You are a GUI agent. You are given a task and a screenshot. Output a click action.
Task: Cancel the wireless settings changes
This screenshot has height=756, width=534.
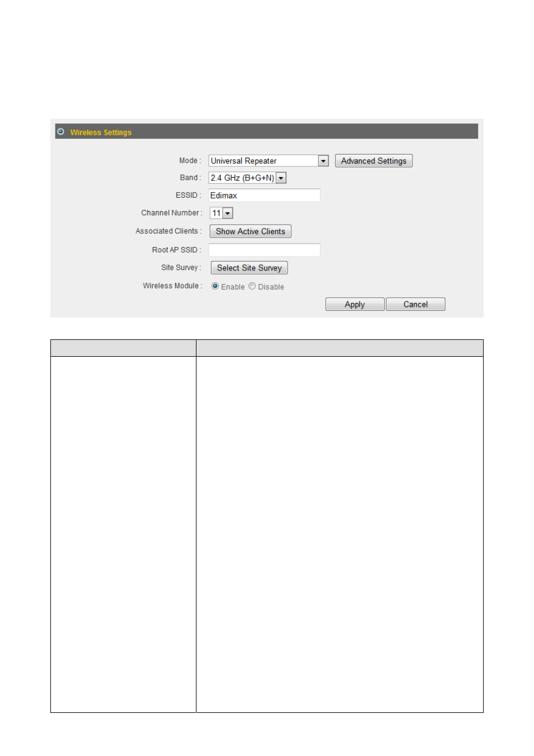(415, 304)
